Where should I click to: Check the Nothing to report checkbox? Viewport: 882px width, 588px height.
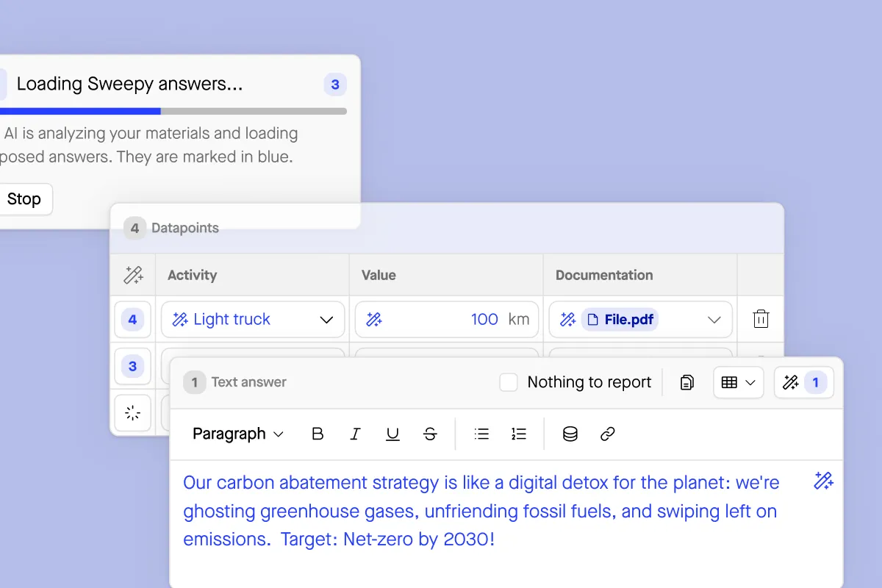(509, 382)
